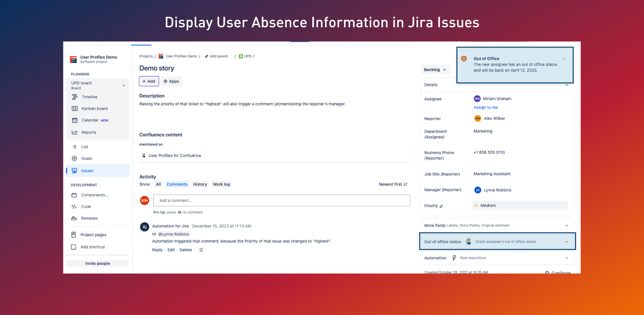The width and height of the screenshot is (644, 315).
Task: Click the MH user avatar by comment box
Action: (145, 201)
